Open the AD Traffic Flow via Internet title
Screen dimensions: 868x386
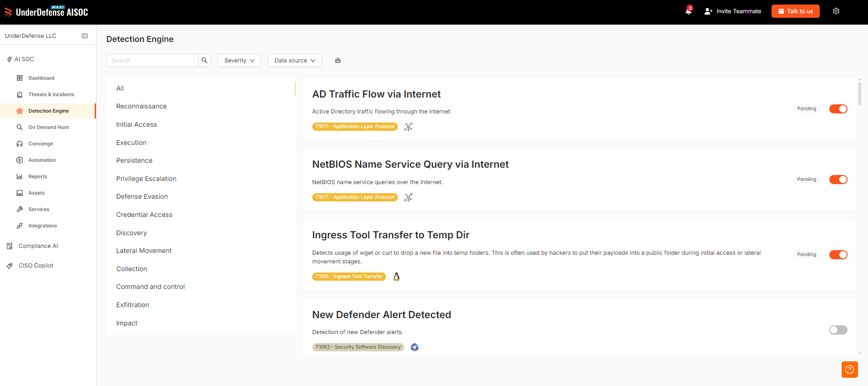pos(376,94)
